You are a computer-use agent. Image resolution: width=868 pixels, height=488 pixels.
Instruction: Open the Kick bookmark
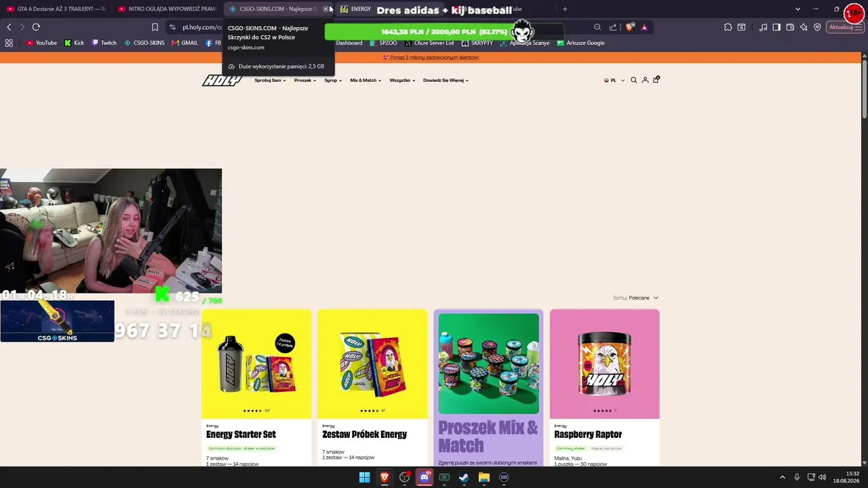point(75,43)
